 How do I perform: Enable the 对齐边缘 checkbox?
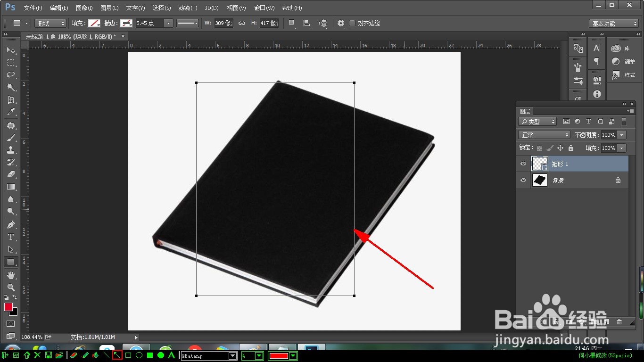[x=352, y=23]
